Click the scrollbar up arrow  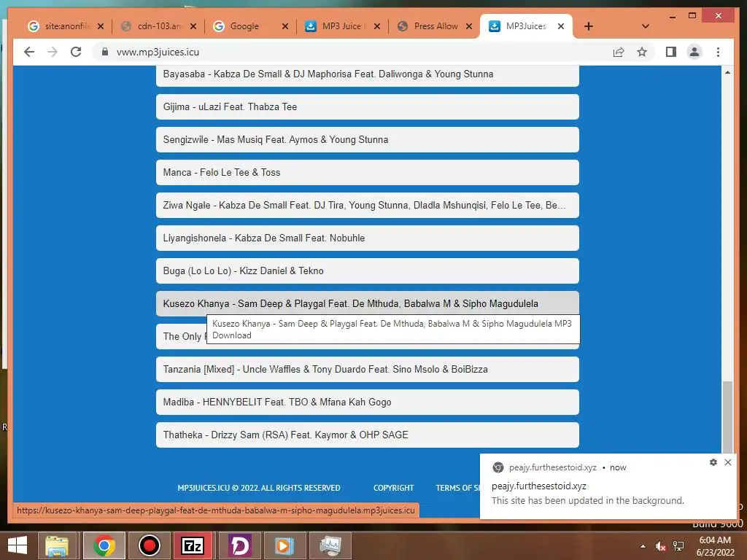click(x=727, y=72)
